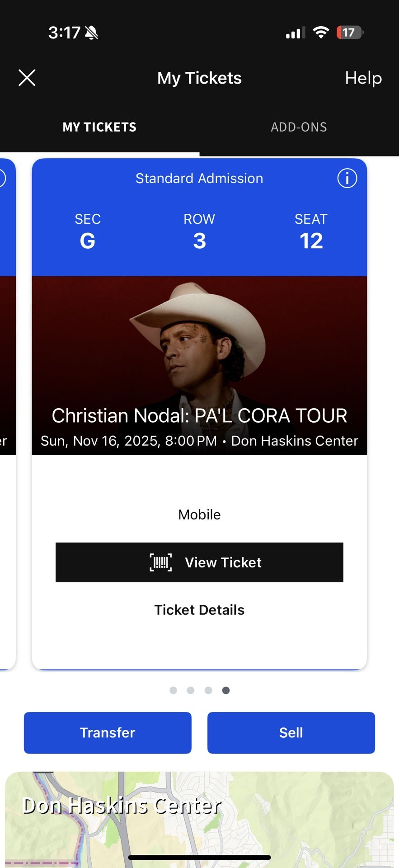This screenshot has width=399, height=868.
Task: Jump to second ticket page dot
Action: [191, 690]
